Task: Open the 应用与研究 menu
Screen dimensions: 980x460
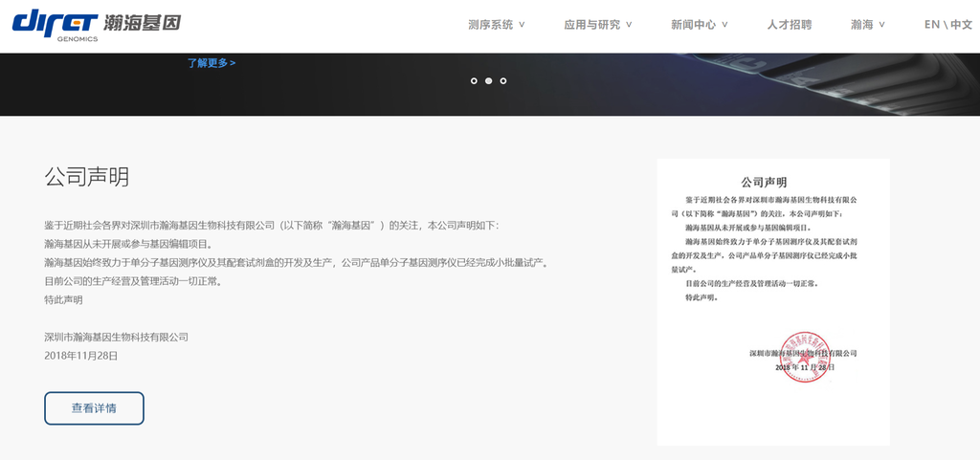Action: [x=591, y=25]
